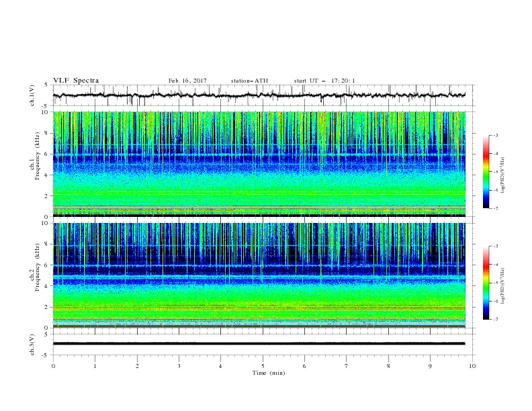Click "log(PSD)(V²/Hz)" label of ch.2 color bar
The height and width of the screenshot is (411, 532).
tap(502, 285)
